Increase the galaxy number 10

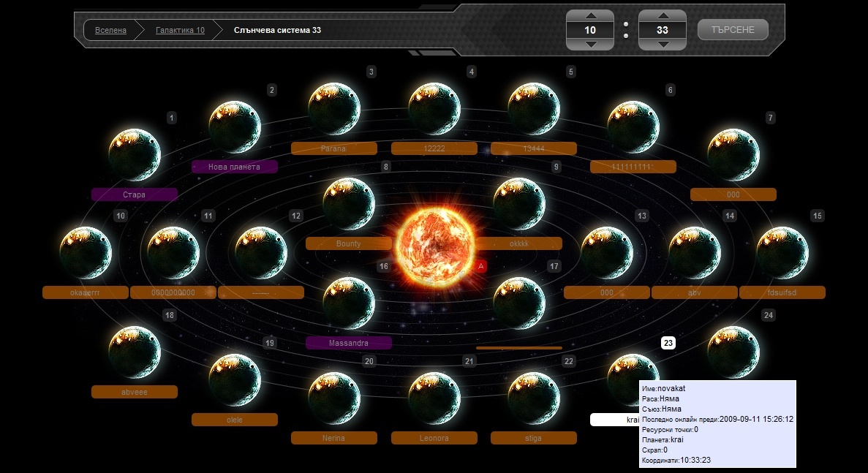(x=591, y=15)
